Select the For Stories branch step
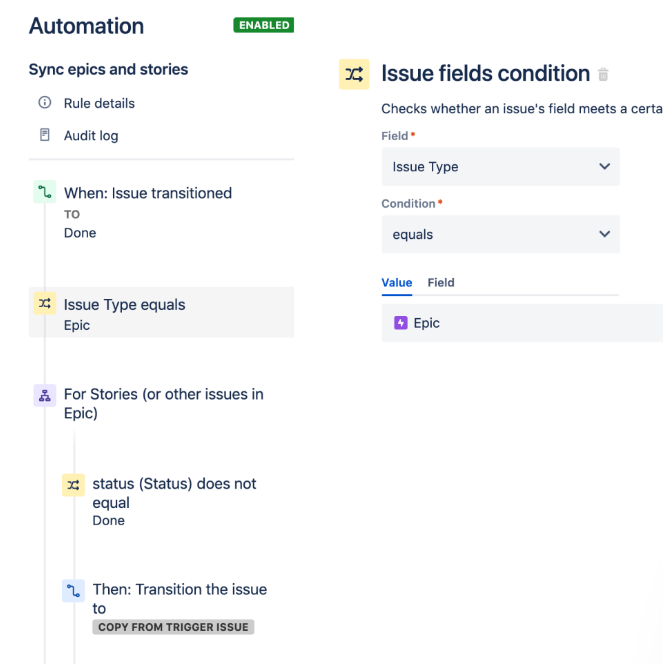This screenshot has height=664, width=663. click(164, 403)
